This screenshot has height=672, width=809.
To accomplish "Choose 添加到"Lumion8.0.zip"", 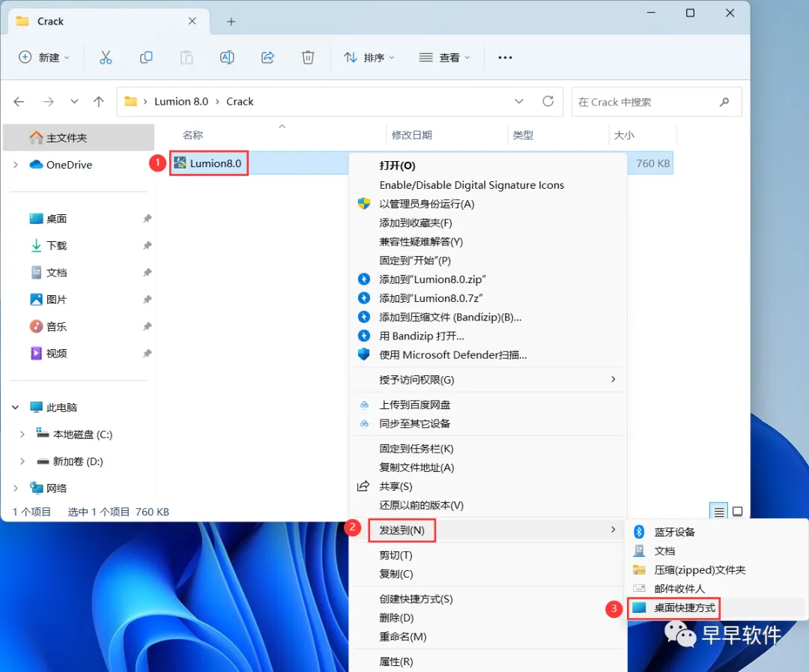I will coord(488,279).
